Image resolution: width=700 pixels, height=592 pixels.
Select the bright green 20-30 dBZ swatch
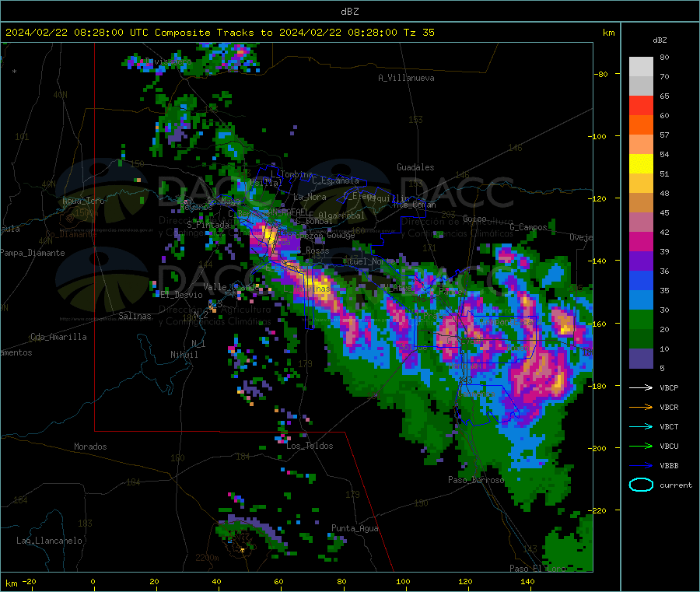[641, 320]
